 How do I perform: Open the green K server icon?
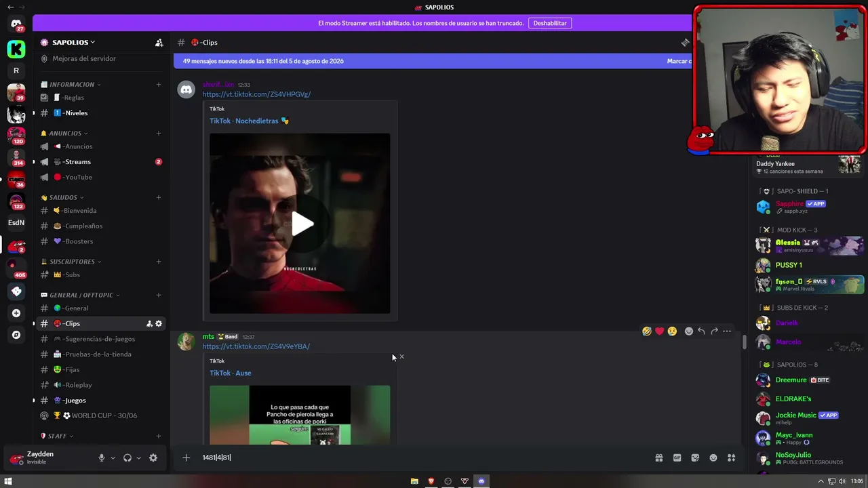point(16,49)
